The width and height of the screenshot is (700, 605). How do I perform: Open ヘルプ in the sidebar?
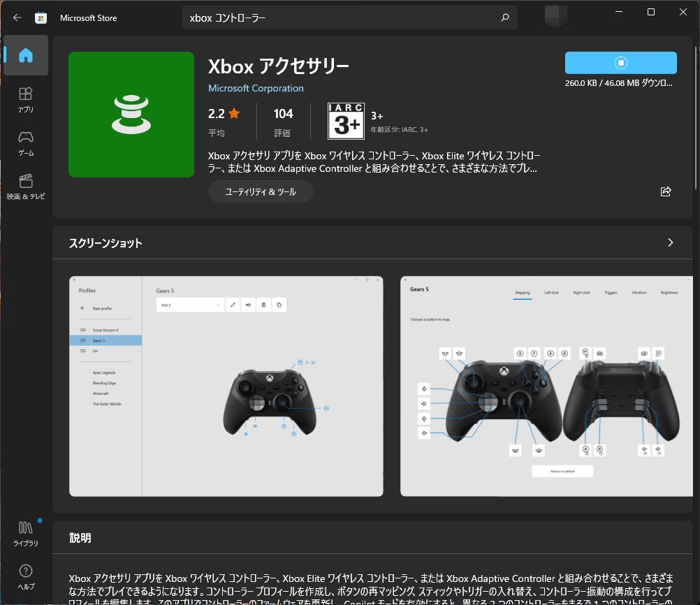point(26,577)
